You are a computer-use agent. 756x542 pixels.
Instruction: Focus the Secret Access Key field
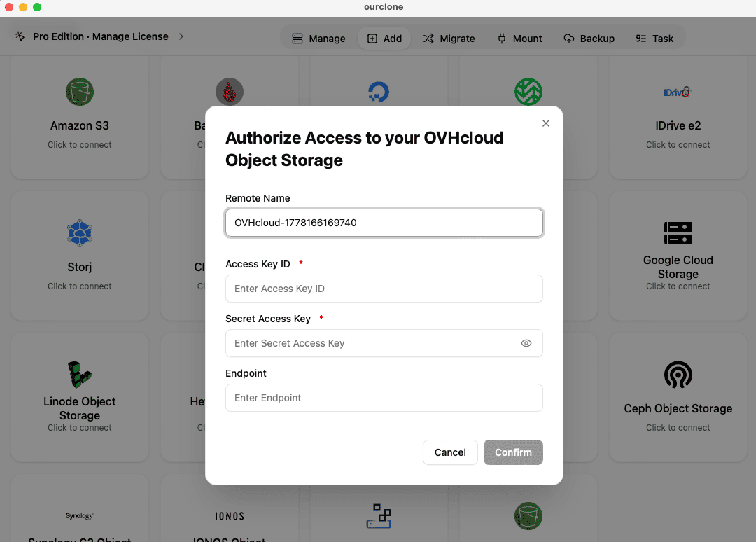click(384, 343)
